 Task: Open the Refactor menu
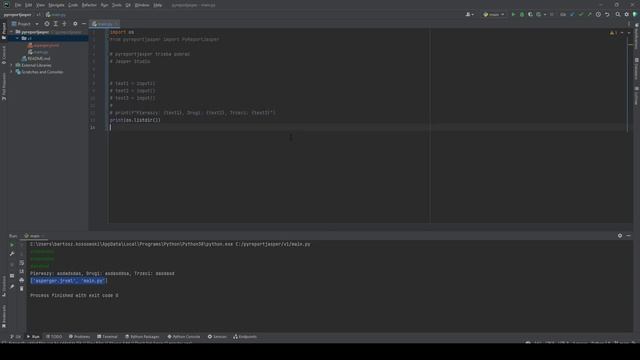[x=89, y=5]
